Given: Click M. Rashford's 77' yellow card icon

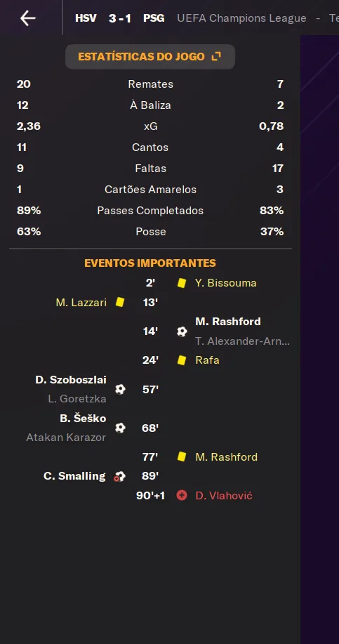Looking at the screenshot, I should point(182,456).
